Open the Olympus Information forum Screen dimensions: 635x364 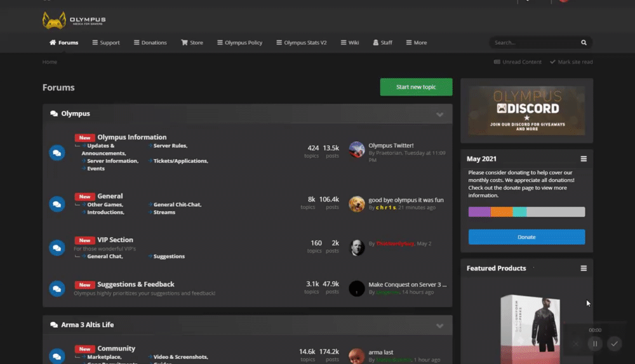131,137
